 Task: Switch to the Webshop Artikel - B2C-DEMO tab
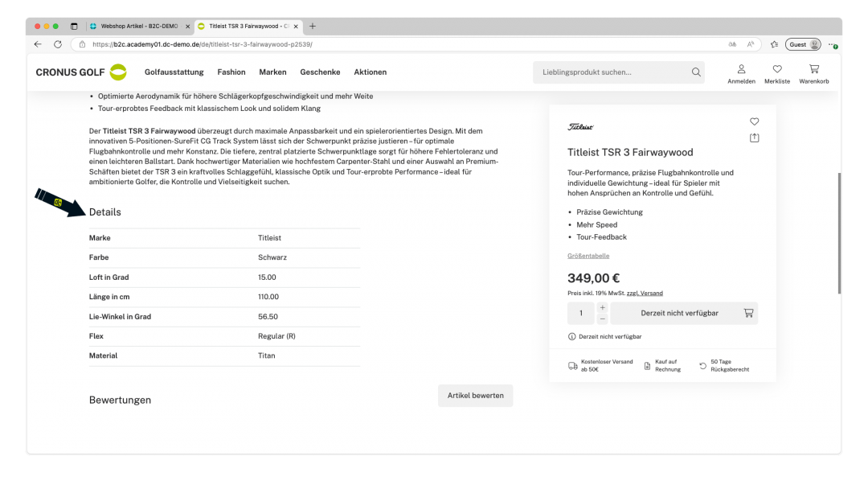139,26
